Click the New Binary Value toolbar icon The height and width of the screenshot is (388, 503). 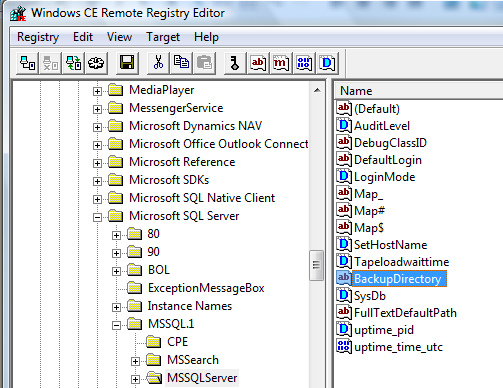304,63
